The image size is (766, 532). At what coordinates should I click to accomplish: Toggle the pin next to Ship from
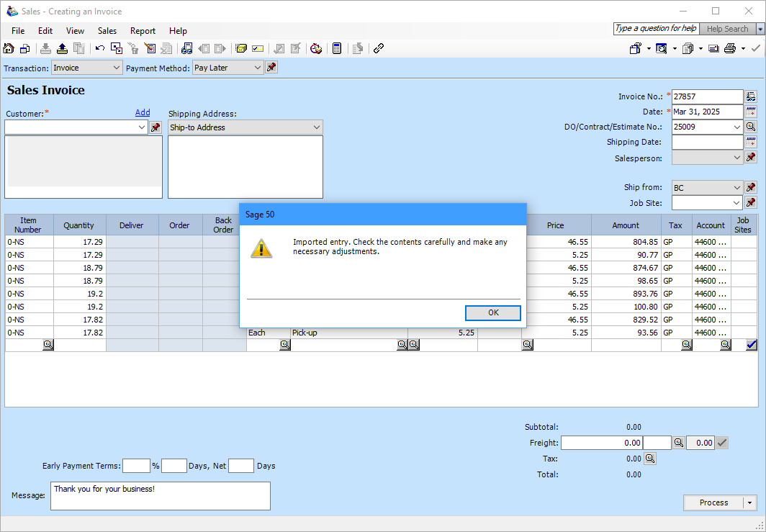tap(751, 188)
